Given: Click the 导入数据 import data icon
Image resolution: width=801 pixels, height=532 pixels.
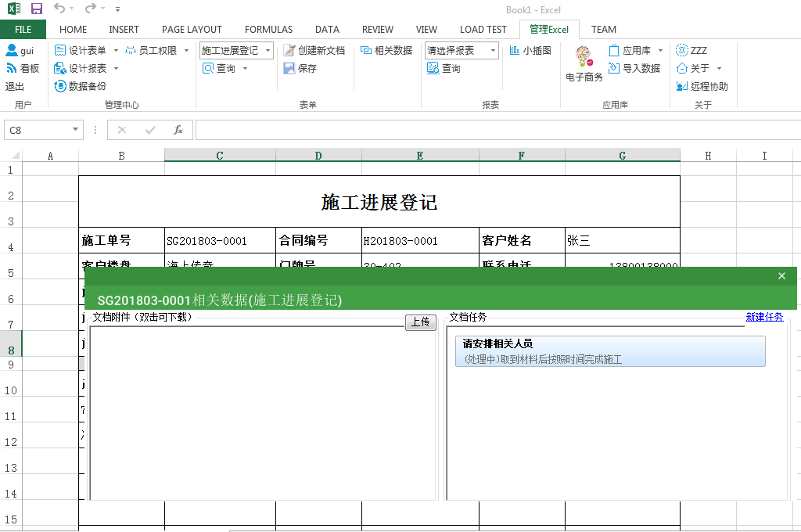Looking at the screenshot, I should pos(614,68).
